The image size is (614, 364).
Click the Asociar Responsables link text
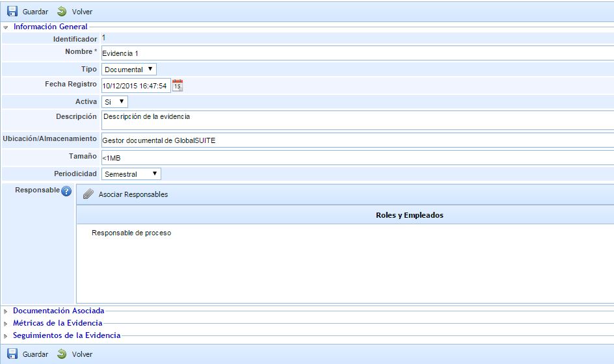(133, 194)
